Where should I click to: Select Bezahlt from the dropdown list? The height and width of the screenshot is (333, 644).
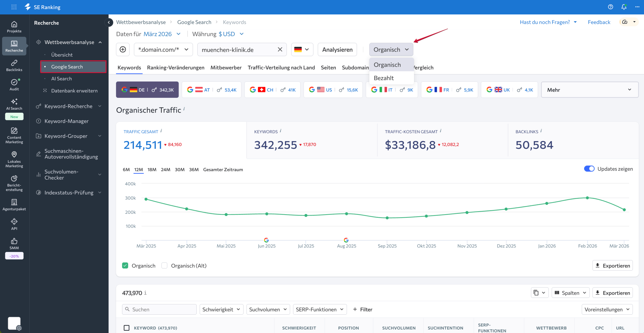[x=384, y=78]
